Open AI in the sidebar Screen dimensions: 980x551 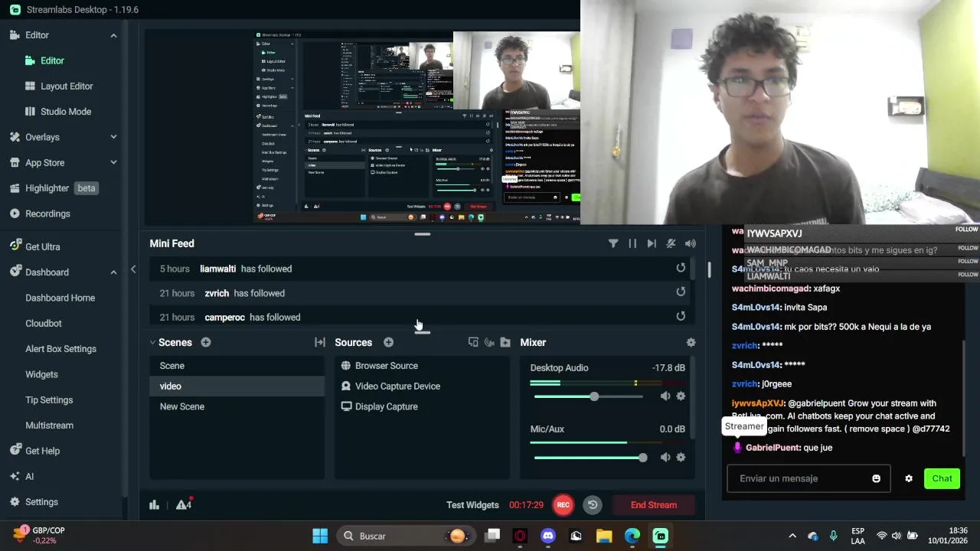pos(29,476)
